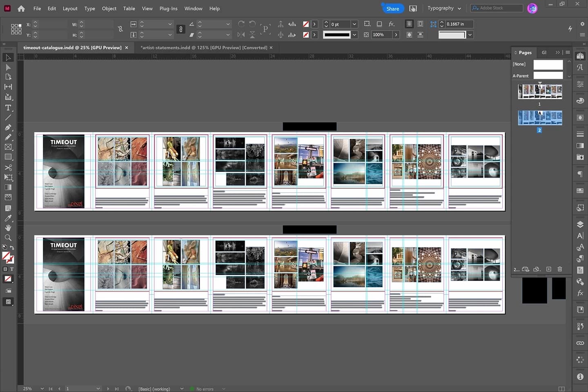Image resolution: width=588 pixels, height=392 pixels.
Task: Toggle the screen mode button
Action: [8, 302]
